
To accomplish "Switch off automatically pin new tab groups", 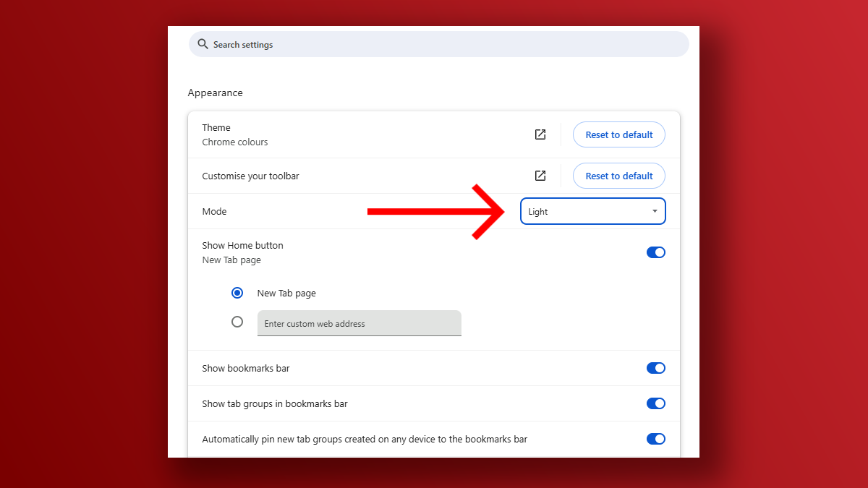I will click(655, 439).
